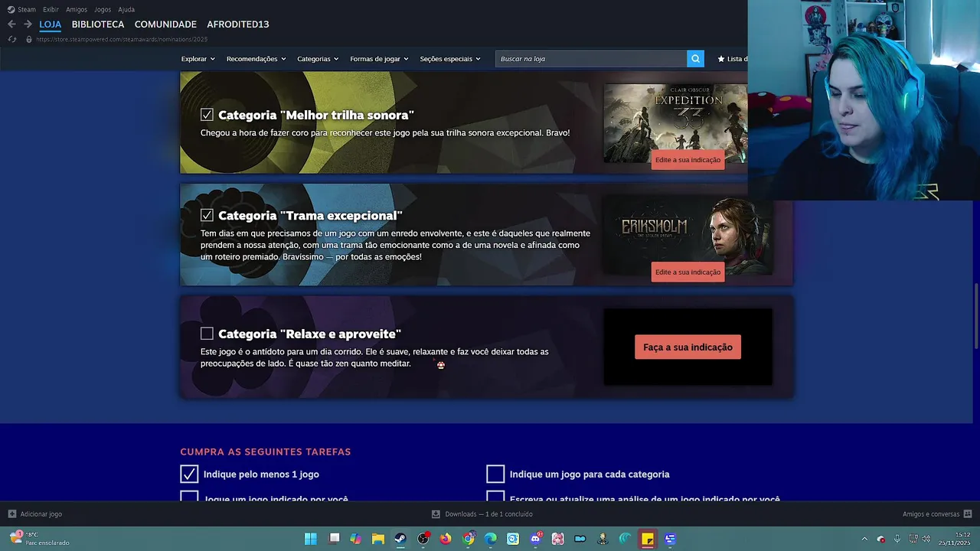Edit the Eriksholm nomination
The height and width of the screenshot is (551, 980).
[x=688, y=272]
